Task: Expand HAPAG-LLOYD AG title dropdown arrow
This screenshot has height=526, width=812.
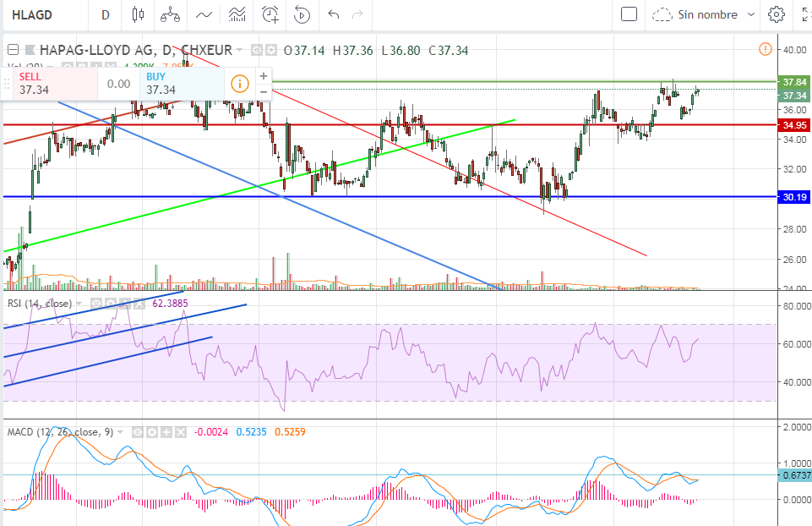Action: (x=239, y=50)
